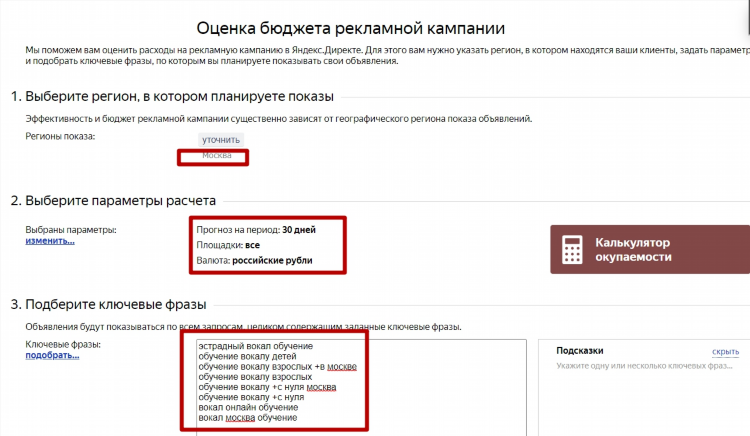Click the 'уточнить' region button

[221, 140]
